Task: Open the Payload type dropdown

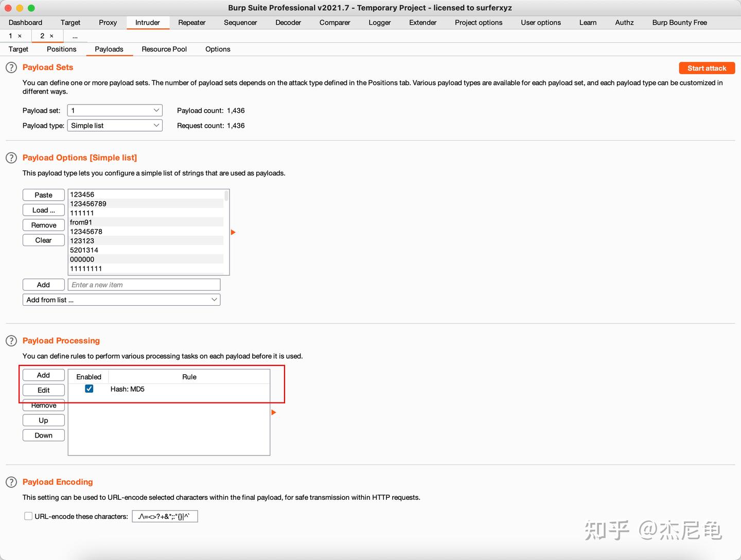Action: coord(115,126)
